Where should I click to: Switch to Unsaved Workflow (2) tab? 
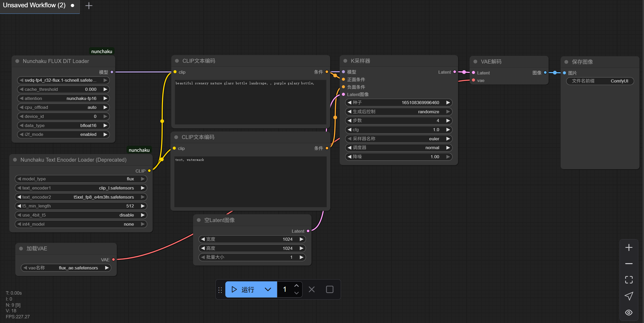(34, 5)
